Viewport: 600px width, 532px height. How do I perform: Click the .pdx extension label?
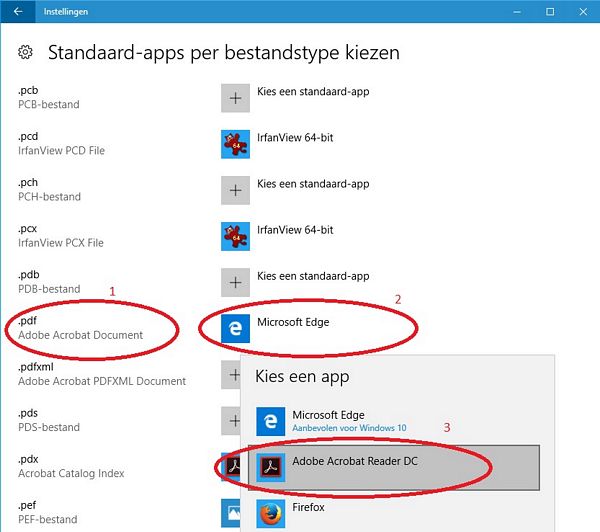point(28,459)
